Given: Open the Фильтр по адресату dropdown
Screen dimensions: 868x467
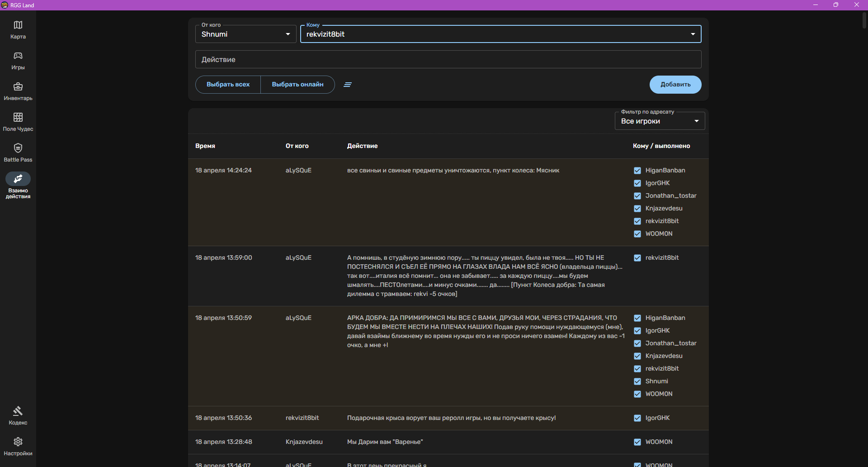Looking at the screenshot, I should tap(660, 121).
